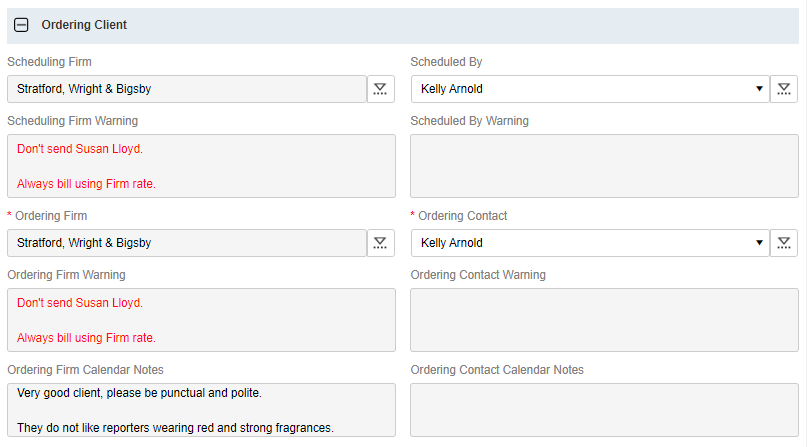Focus the Ordering Firm Warning text box
807x447 pixels.
pos(201,320)
